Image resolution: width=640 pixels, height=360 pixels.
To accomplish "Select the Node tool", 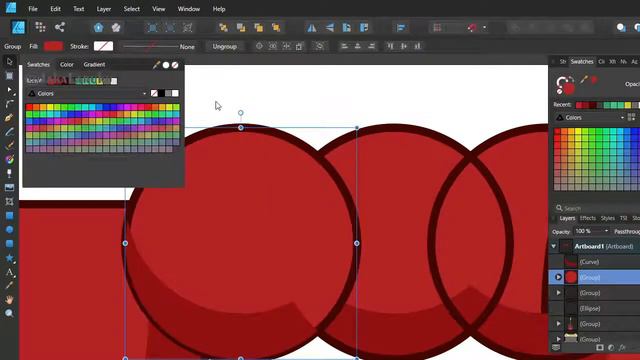I will pyautogui.click(x=9, y=90).
